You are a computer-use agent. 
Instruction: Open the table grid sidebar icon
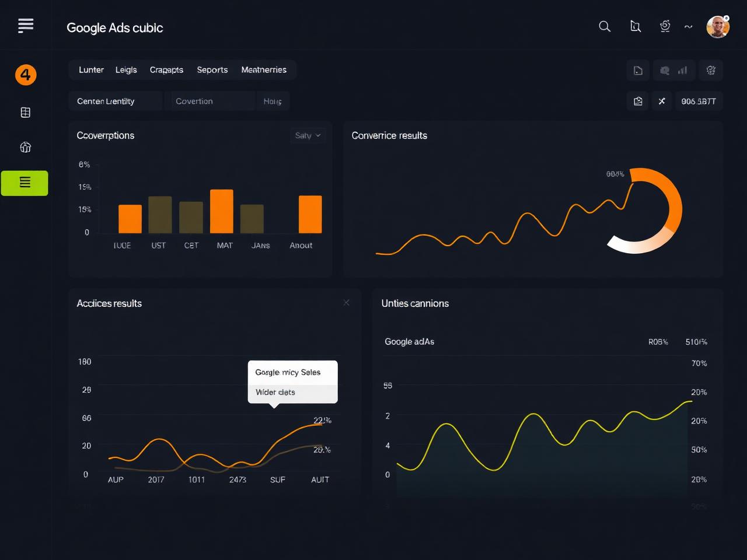[26, 113]
